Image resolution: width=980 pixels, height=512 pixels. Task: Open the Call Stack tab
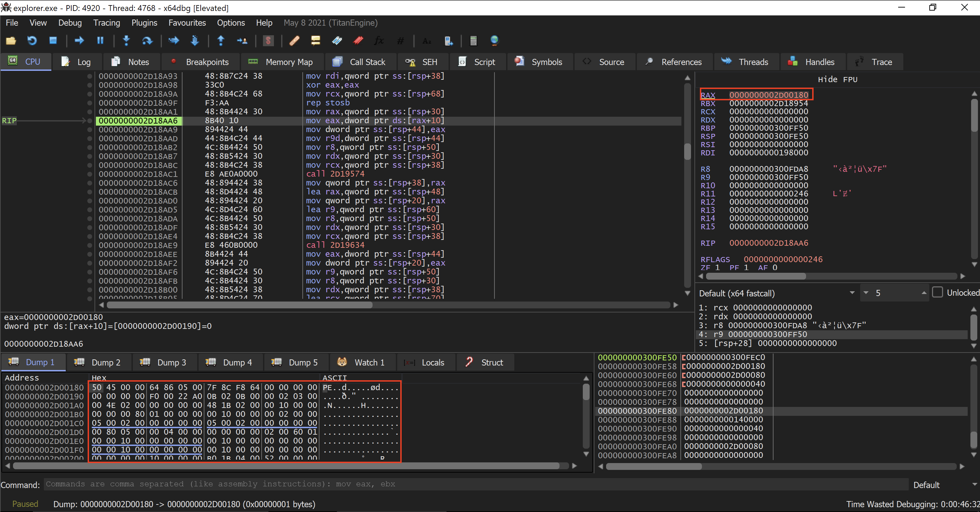360,62
